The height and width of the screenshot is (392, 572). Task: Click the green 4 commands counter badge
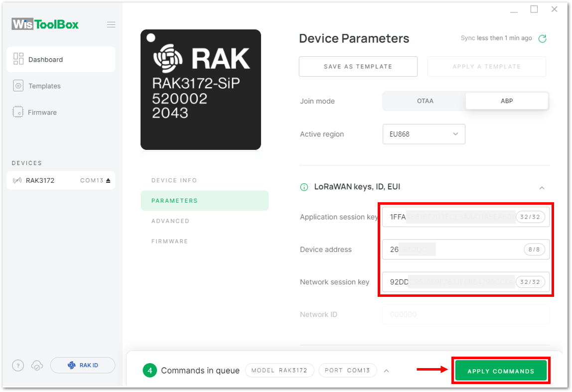pos(149,371)
